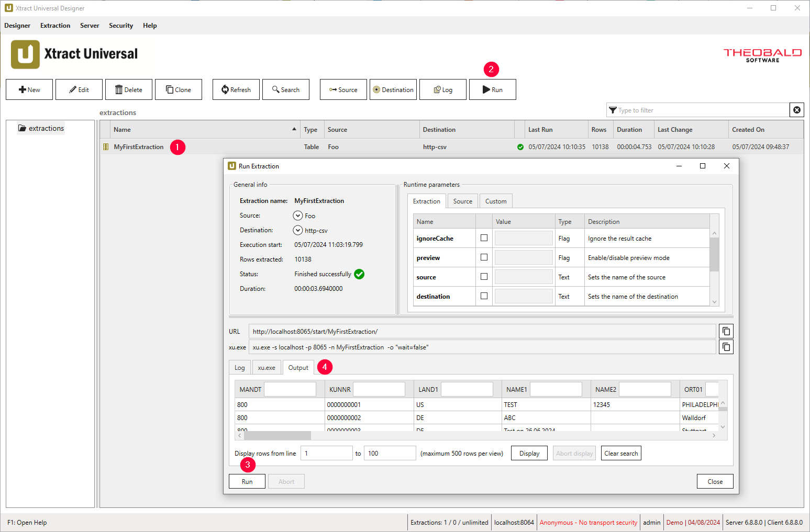Click the URL text field
Screen dimensions: 810x532
click(x=482, y=331)
